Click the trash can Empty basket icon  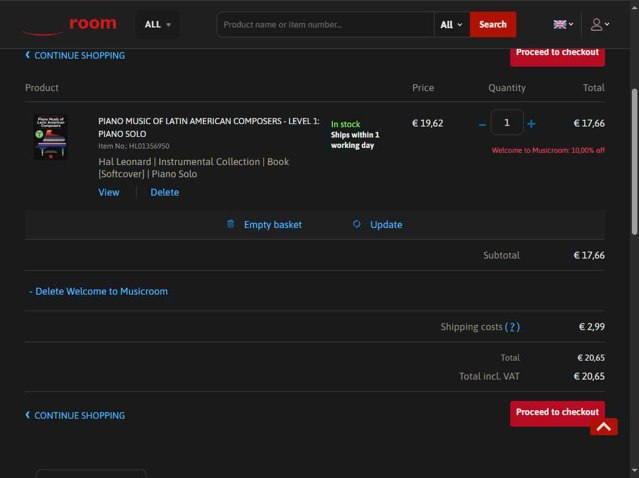coord(231,224)
